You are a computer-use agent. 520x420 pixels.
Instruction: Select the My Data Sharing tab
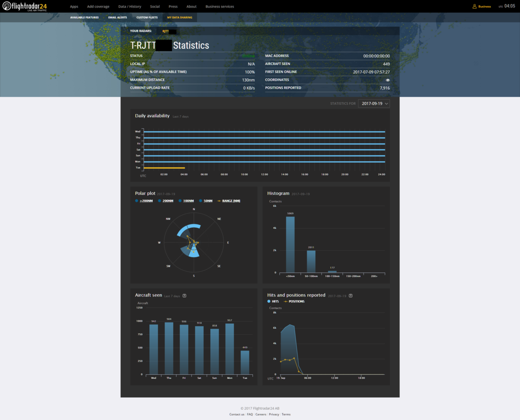180,18
